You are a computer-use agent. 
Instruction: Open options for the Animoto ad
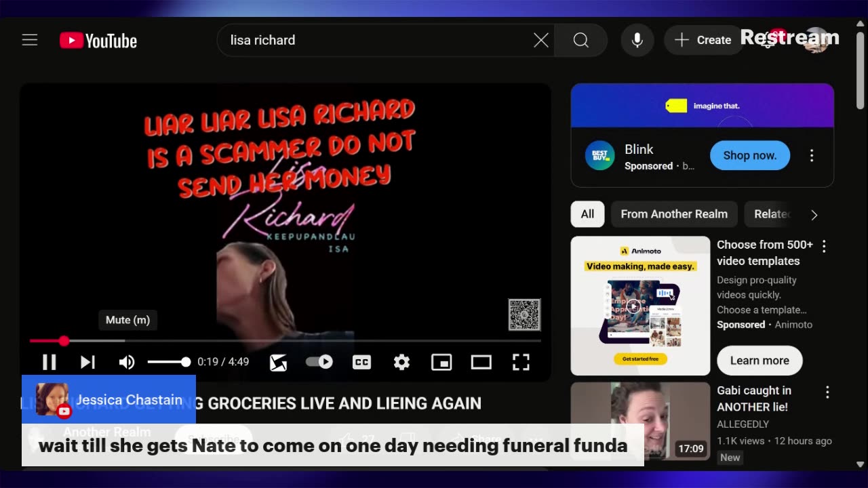click(x=824, y=246)
